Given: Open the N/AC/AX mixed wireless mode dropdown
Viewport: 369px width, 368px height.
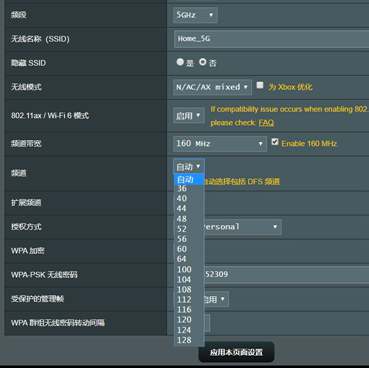Looking at the screenshot, I should [x=212, y=87].
